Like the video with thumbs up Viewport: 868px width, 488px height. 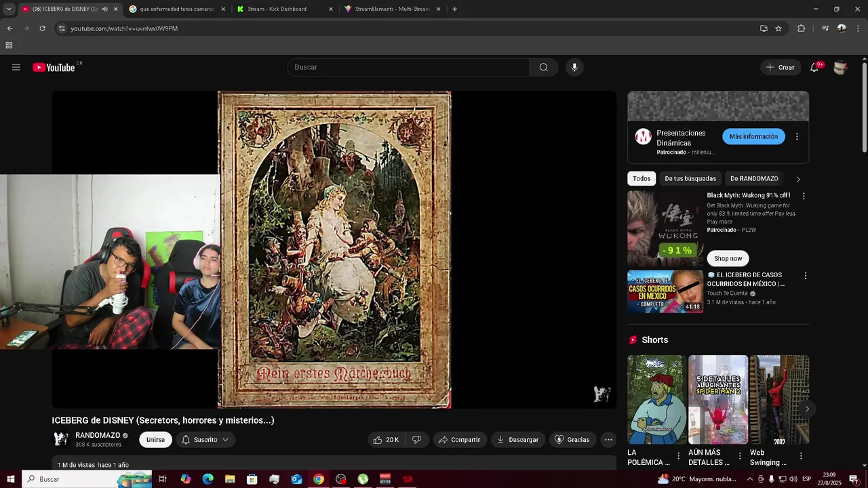(x=386, y=440)
